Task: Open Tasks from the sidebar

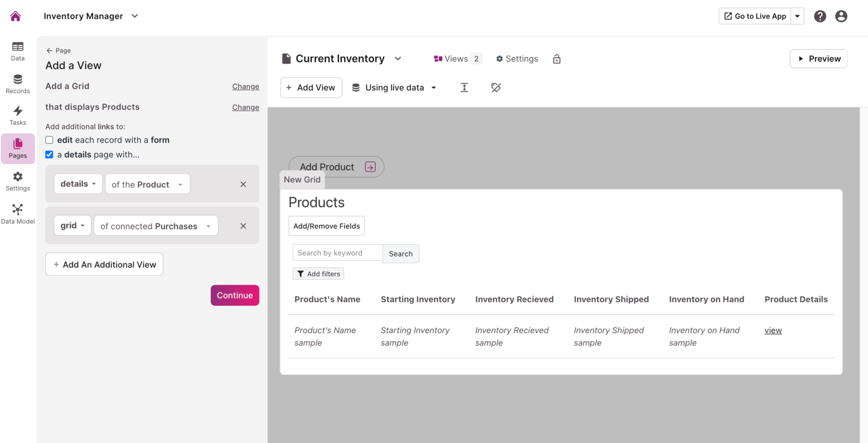Action: coord(17,115)
